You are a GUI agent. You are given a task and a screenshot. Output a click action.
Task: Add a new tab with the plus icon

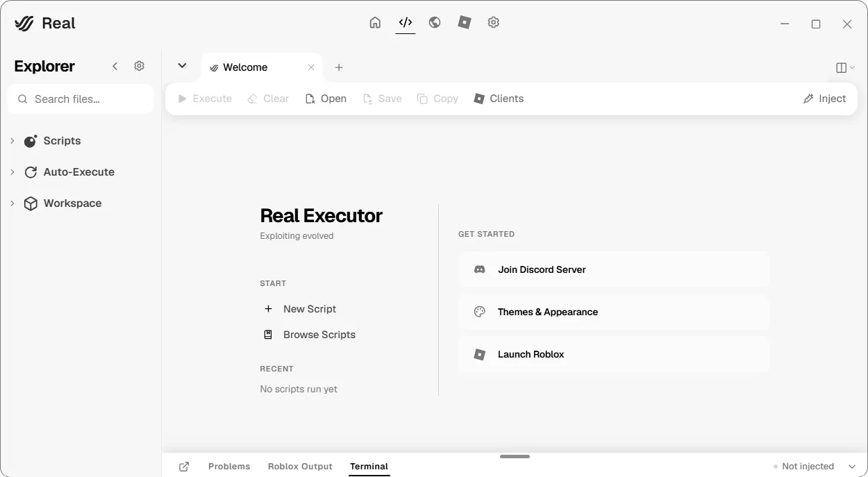click(x=339, y=67)
